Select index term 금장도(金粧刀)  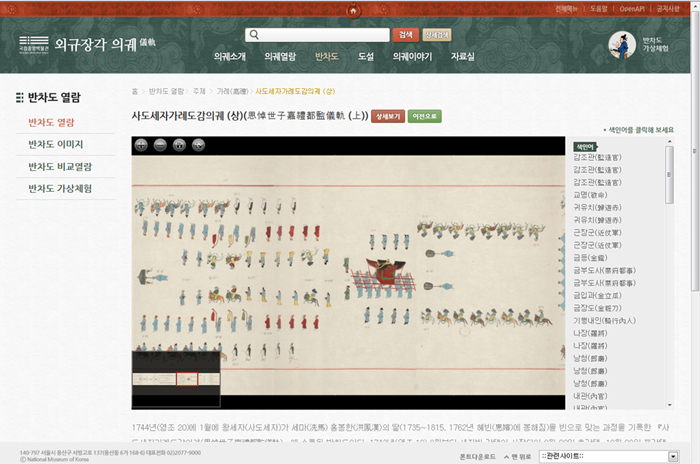[x=597, y=308]
